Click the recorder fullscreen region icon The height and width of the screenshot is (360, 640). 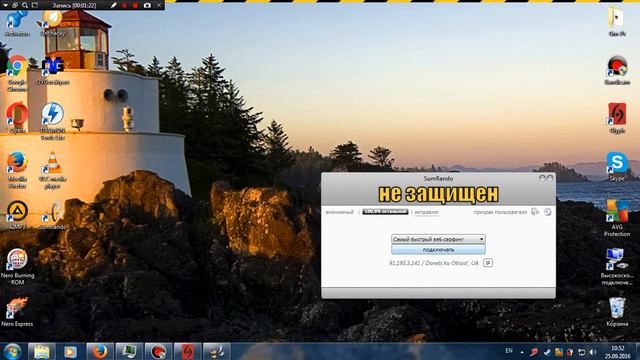coord(35,5)
